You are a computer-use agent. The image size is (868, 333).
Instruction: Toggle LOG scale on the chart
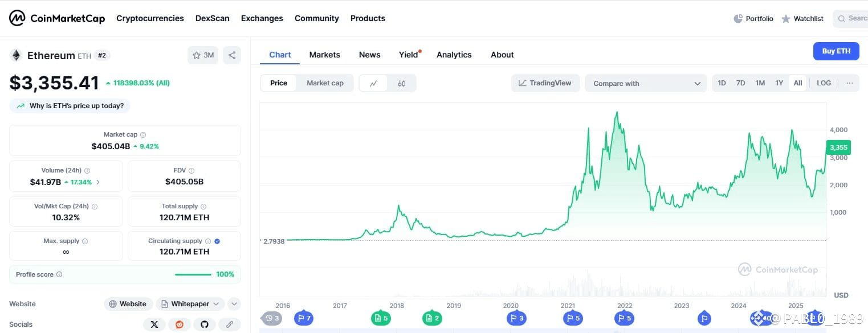point(824,83)
